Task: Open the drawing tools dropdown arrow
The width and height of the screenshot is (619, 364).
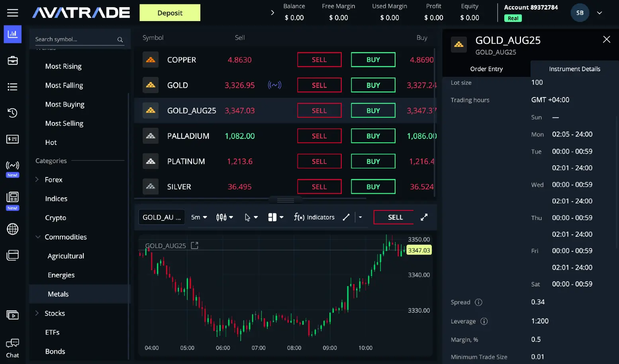Action: click(x=360, y=217)
